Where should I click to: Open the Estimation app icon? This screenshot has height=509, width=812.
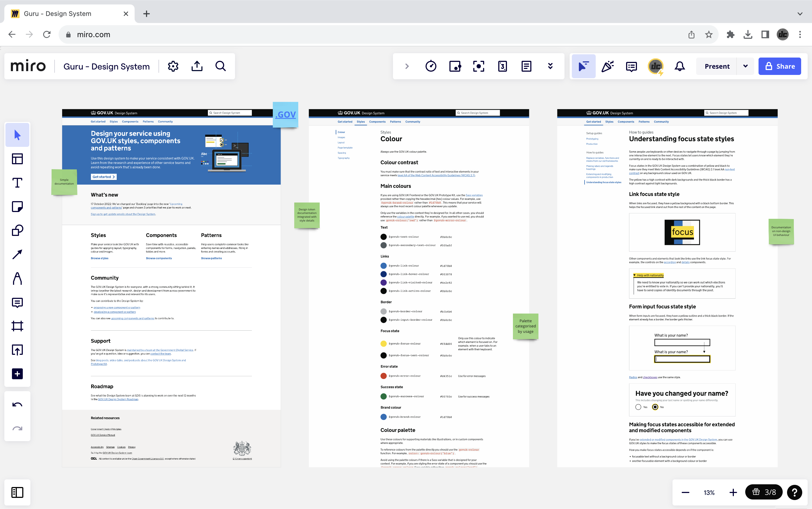coord(503,66)
